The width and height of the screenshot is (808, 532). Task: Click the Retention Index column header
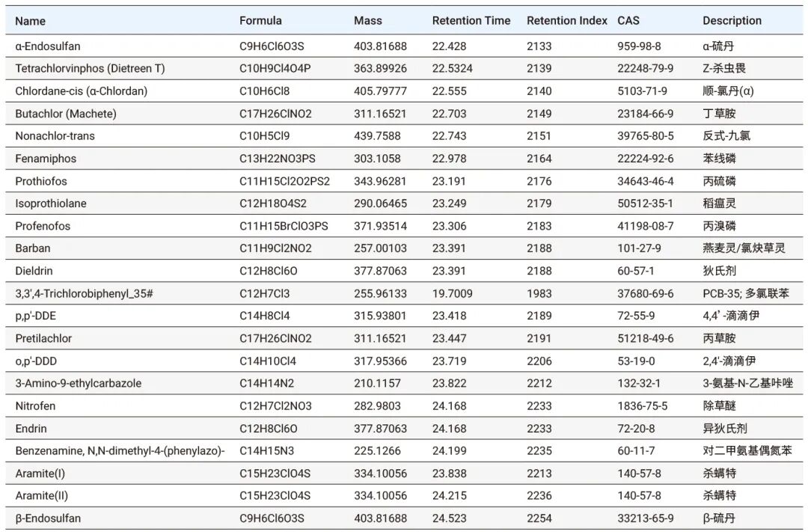567,21
